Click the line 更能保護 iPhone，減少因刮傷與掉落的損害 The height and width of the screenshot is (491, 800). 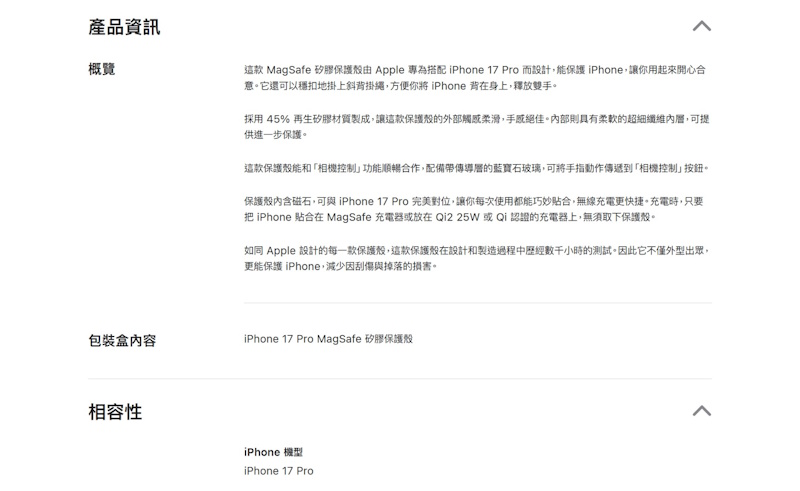pos(340,266)
